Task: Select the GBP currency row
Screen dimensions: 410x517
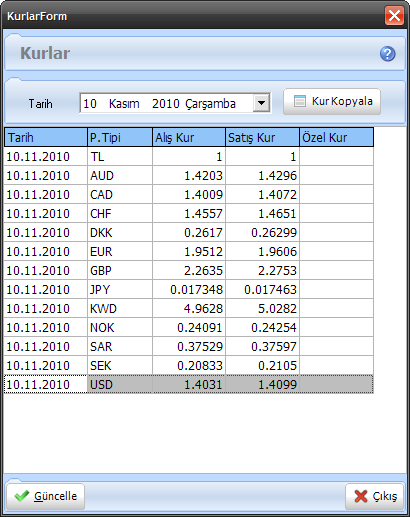Action: tap(189, 270)
